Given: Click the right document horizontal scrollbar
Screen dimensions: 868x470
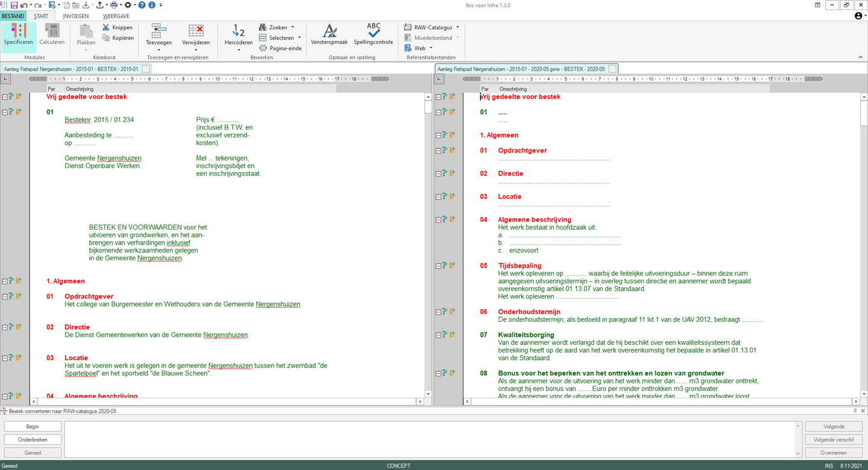Looking at the screenshot, I should click(661, 401).
